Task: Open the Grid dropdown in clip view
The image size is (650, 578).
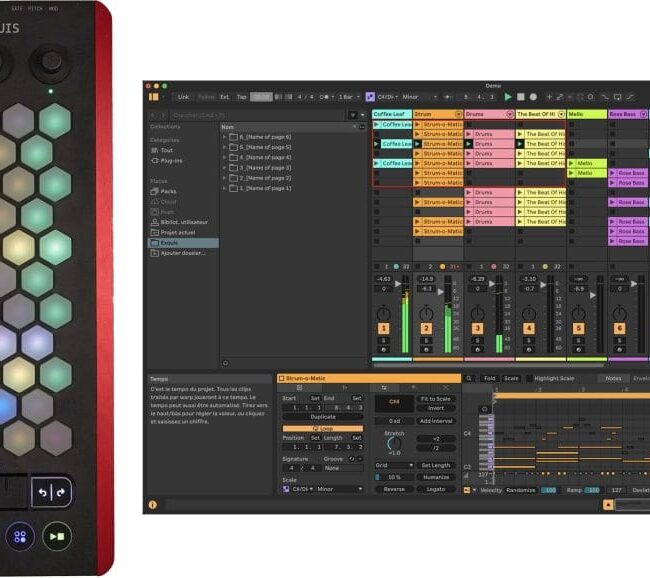Action: 394,465
